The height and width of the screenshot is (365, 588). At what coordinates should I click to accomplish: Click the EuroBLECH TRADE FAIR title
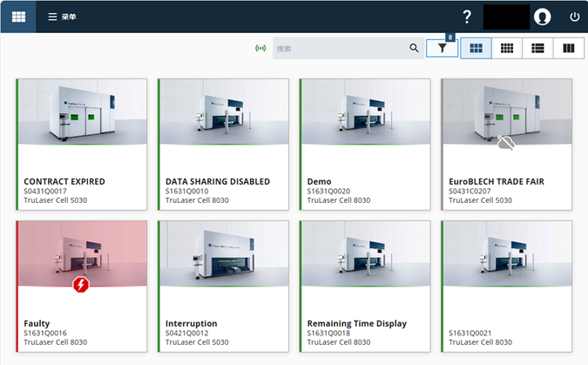(x=497, y=181)
